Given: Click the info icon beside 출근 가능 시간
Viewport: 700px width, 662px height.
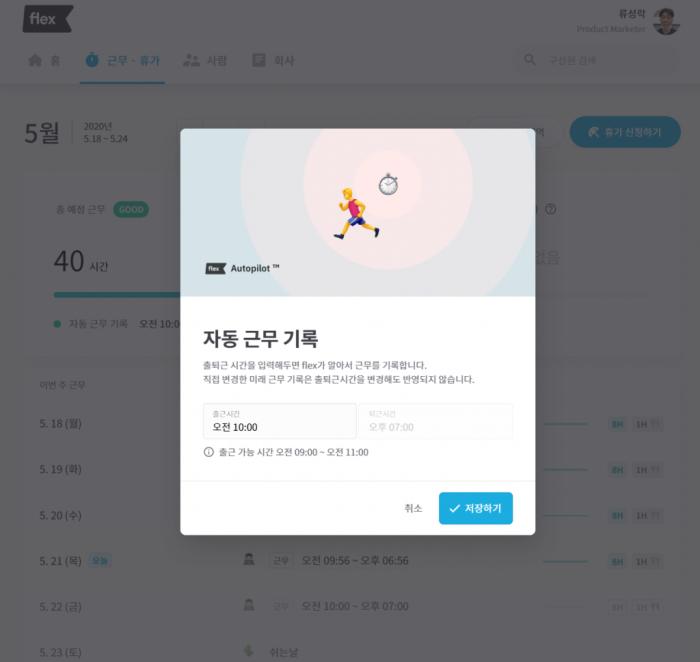Looking at the screenshot, I should (x=208, y=452).
